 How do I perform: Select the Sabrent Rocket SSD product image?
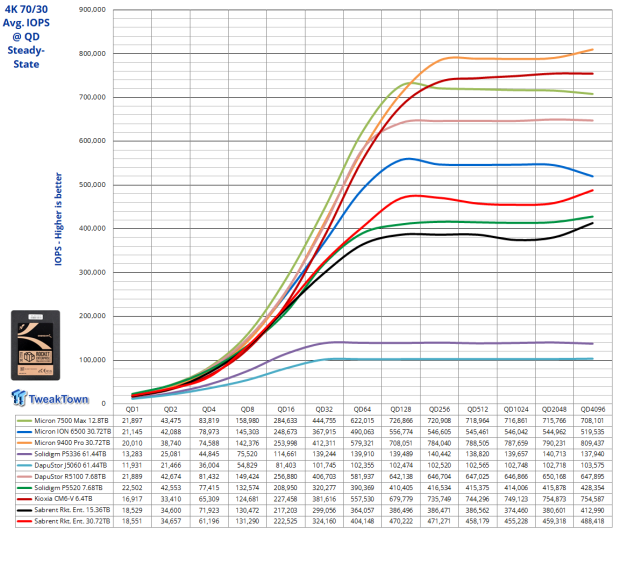tap(36, 345)
